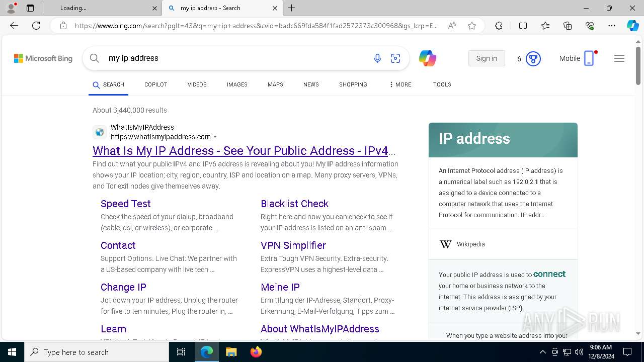Click the browser profile avatar icon
644x362 pixels.
(11, 8)
